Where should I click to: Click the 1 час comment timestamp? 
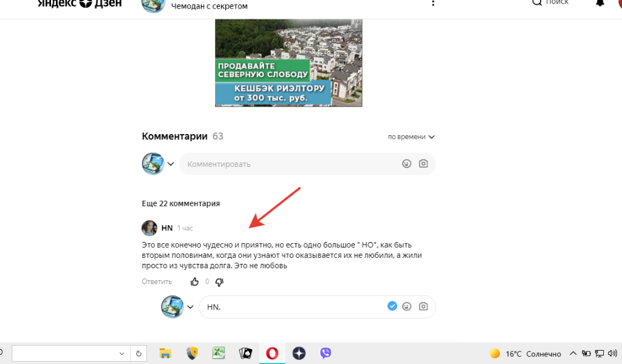[185, 229]
